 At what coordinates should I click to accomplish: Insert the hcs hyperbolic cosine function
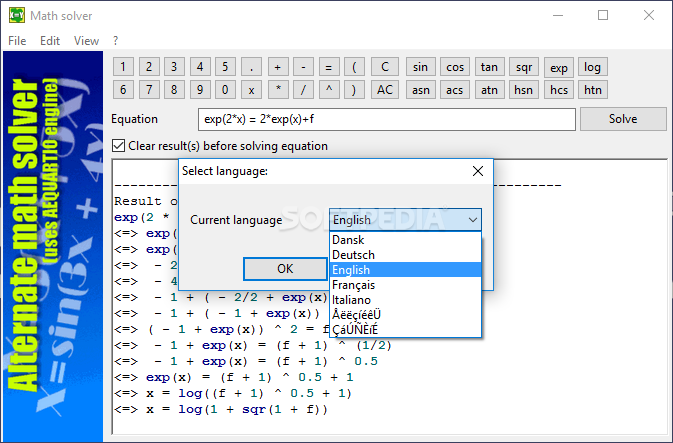coord(559,90)
